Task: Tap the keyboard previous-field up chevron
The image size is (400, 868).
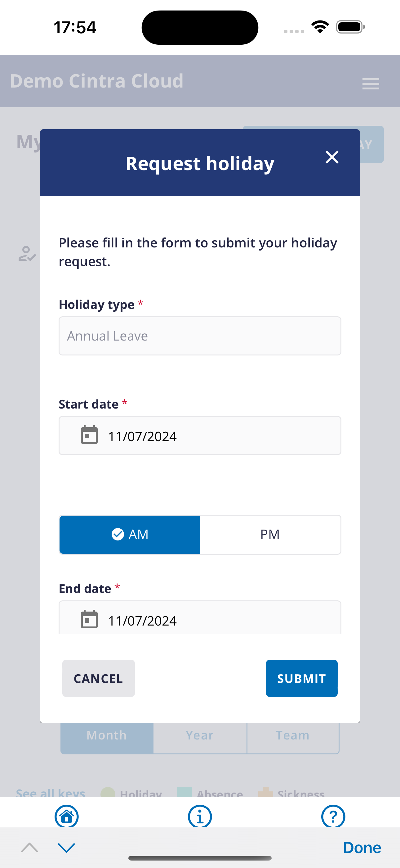Action: point(30,848)
